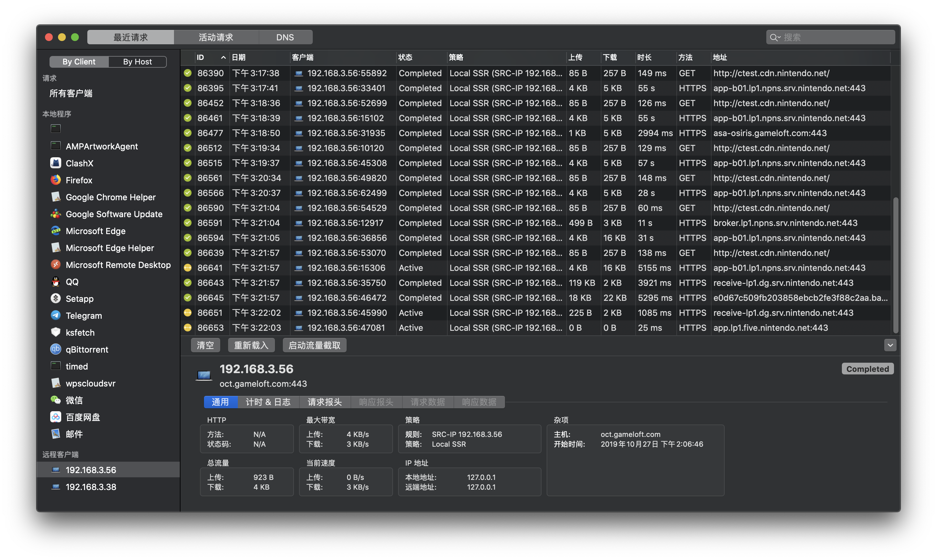Expand the panel chevron dropdown at right

(890, 345)
